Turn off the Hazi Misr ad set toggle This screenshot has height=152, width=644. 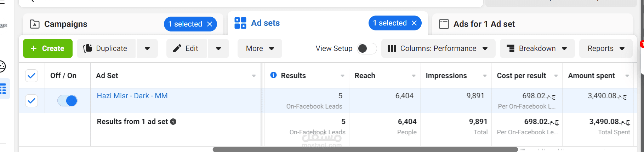67,101
